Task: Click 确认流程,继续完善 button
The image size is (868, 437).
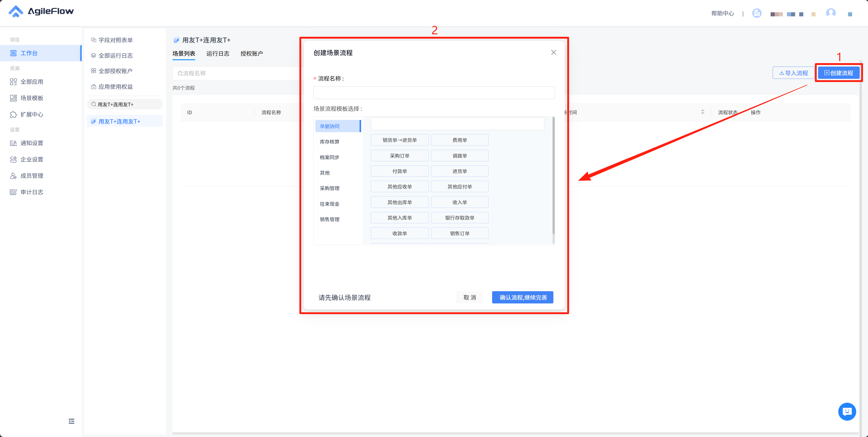Action: 523,297
